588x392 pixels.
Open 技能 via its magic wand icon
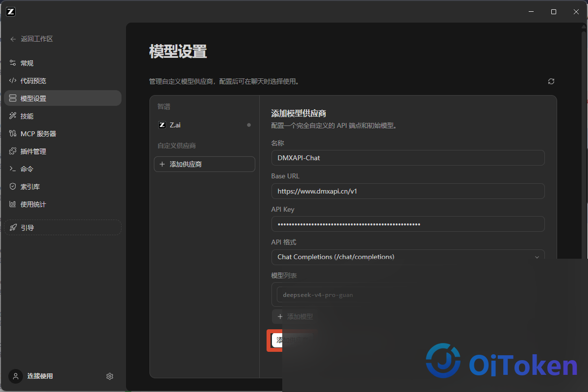coord(13,116)
